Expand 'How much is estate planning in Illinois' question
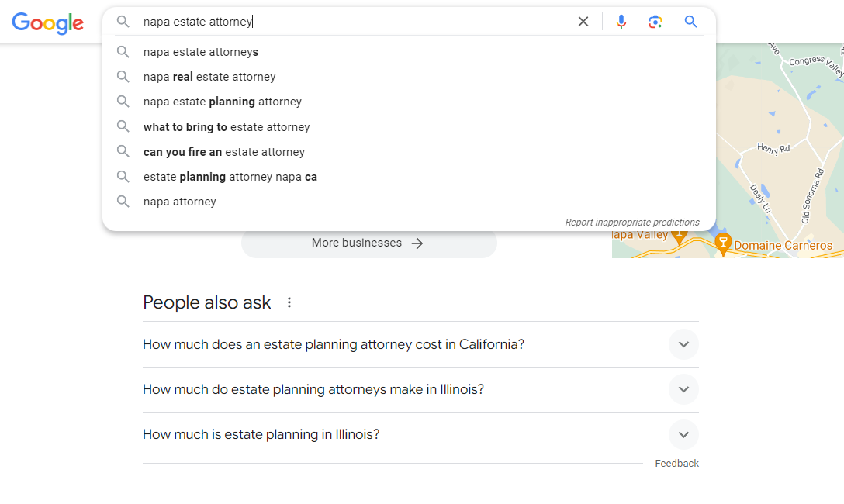The height and width of the screenshot is (504, 844). point(420,435)
